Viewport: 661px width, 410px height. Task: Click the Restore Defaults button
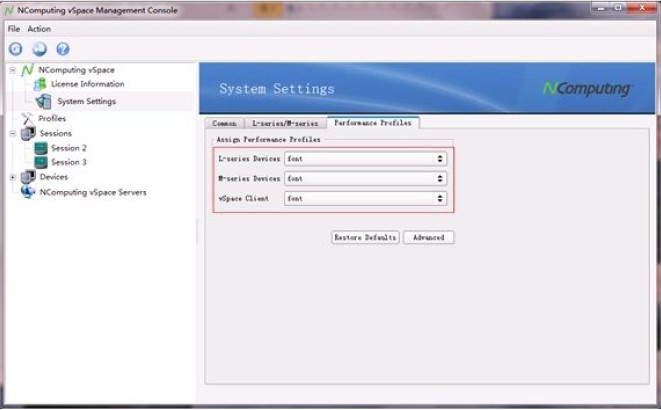coord(365,238)
